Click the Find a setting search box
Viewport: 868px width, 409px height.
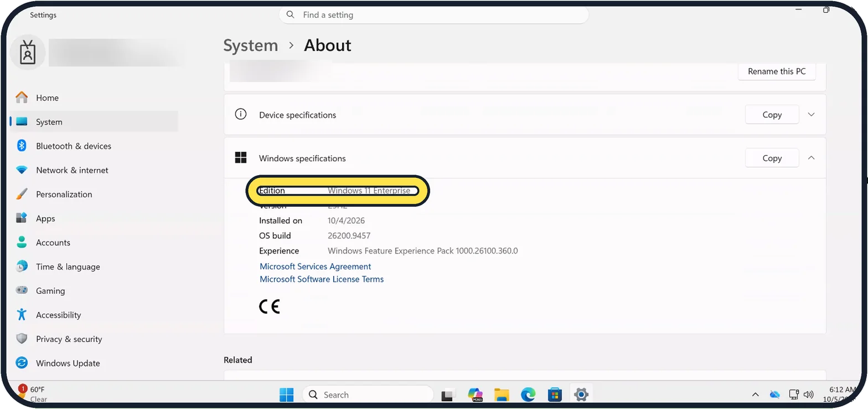click(434, 15)
